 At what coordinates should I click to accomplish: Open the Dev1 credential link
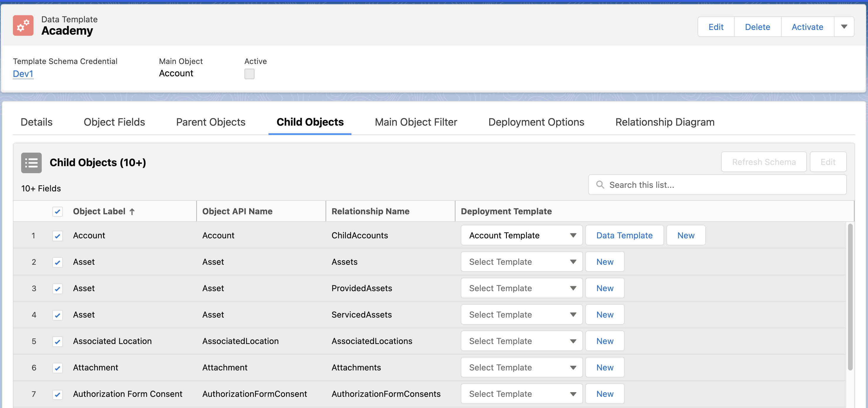pos(23,74)
